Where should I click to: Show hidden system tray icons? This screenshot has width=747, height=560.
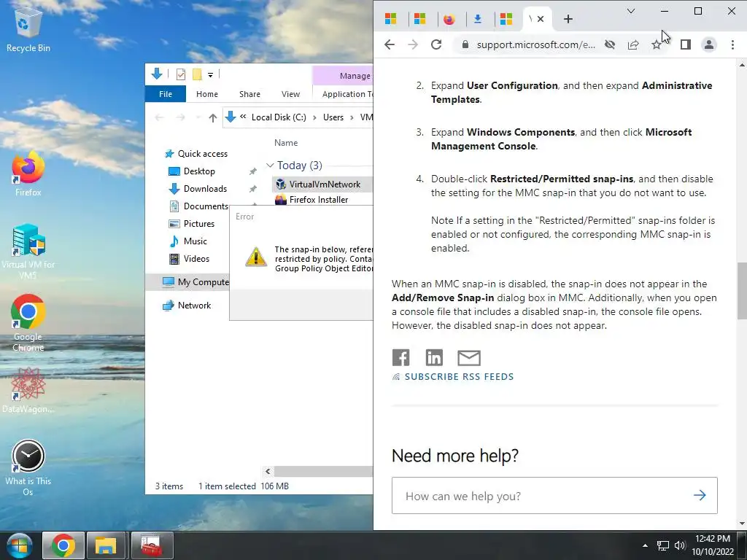645,545
